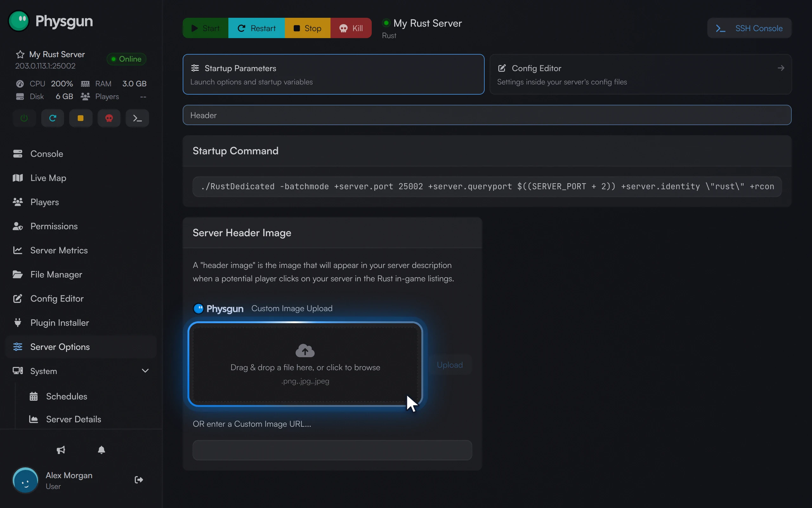The width and height of the screenshot is (812, 508).
Task: Open Schedules under System
Action: 66,396
